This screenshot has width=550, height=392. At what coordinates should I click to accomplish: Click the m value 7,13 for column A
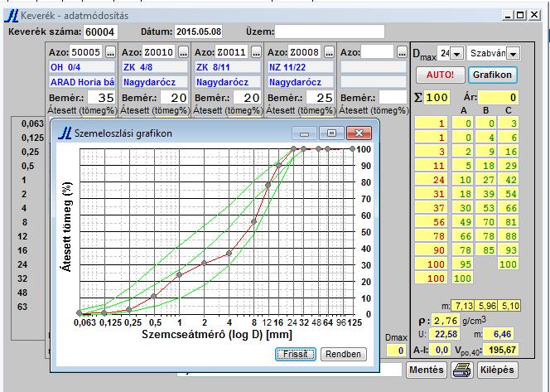click(x=462, y=306)
